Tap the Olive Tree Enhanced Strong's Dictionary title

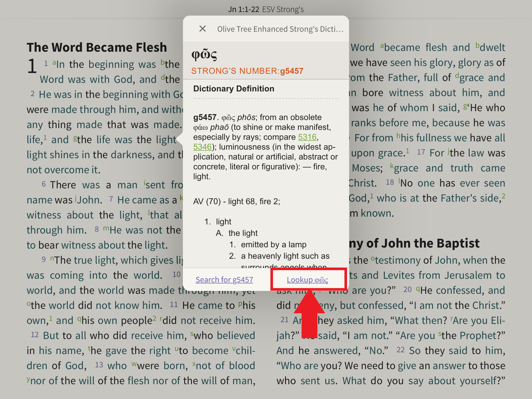[x=280, y=29]
